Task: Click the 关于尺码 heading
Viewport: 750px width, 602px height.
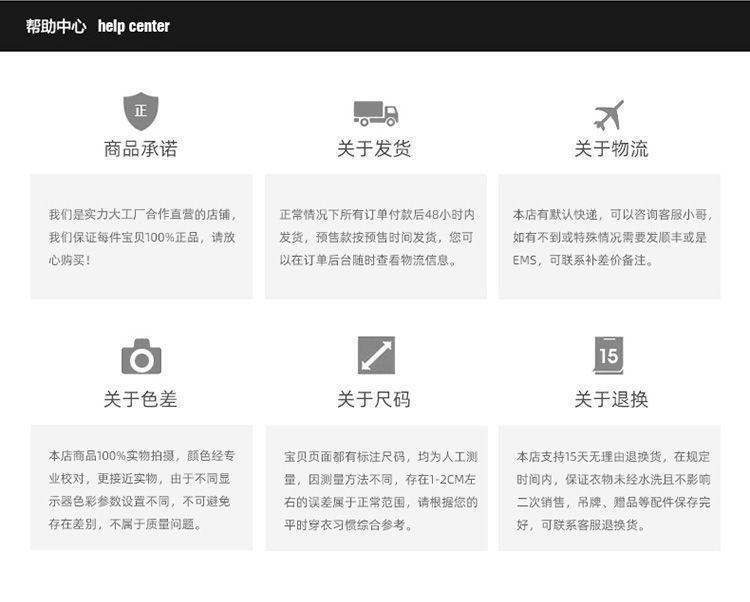Action: 374,399
